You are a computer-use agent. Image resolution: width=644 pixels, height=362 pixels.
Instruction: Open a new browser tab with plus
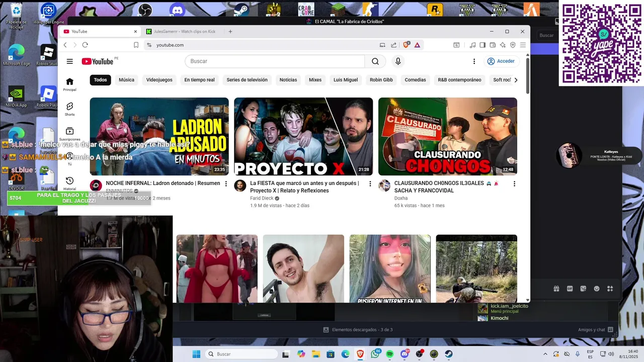(230, 32)
